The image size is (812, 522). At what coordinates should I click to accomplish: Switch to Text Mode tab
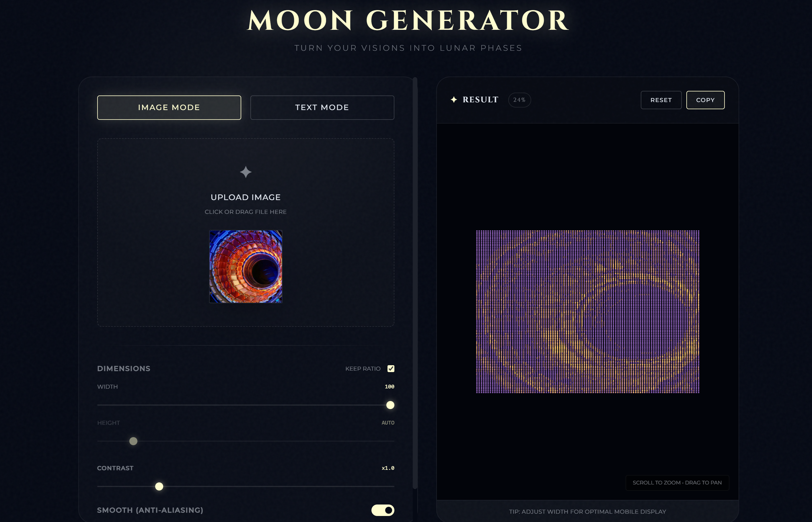click(322, 107)
